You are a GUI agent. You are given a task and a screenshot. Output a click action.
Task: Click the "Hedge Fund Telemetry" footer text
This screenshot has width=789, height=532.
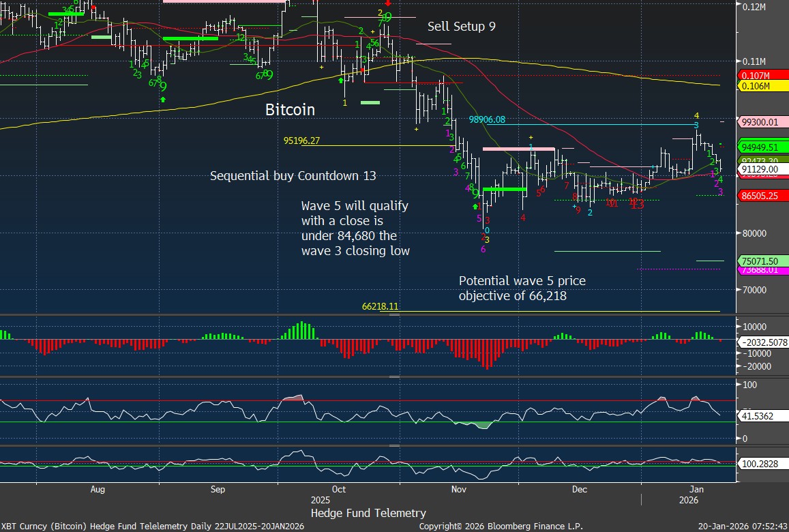point(368,513)
